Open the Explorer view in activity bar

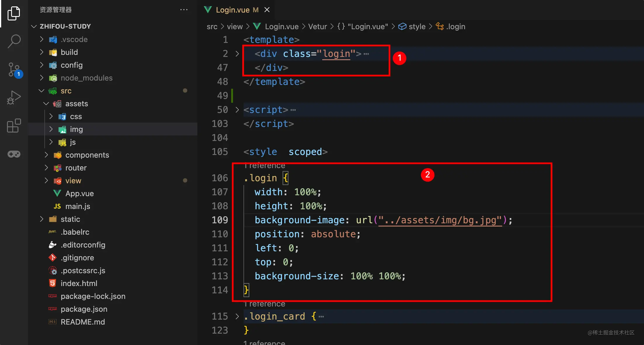point(14,13)
